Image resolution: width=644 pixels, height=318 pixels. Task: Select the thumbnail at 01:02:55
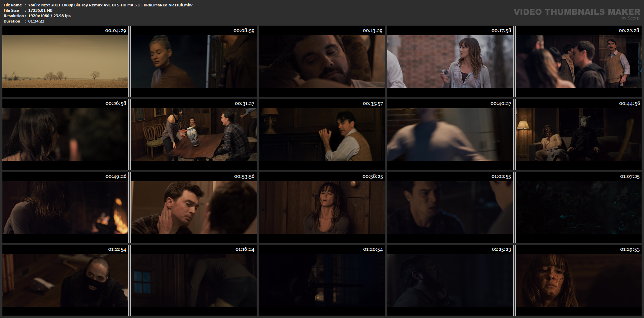point(450,207)
